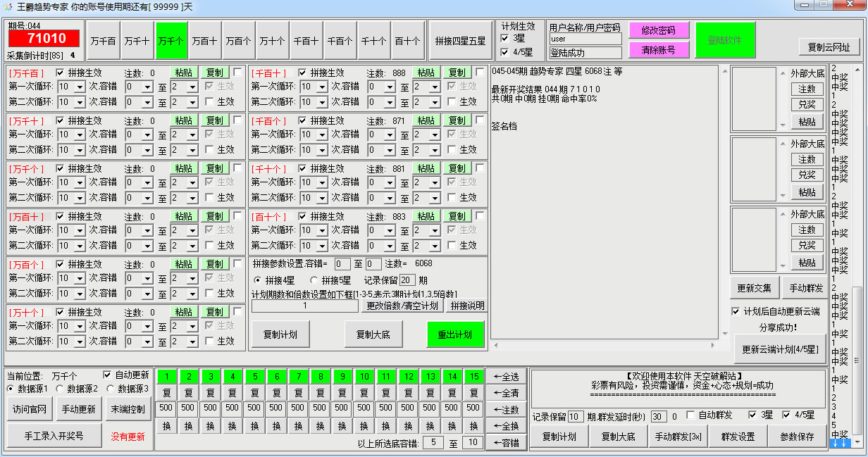Click the blue ↓↓ button at bottom right
Viewport: 868px width, 457px height.
click(839, 443)
